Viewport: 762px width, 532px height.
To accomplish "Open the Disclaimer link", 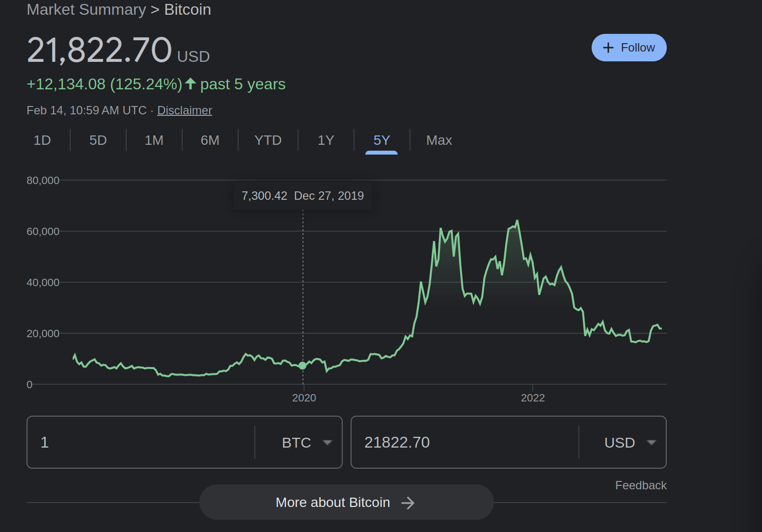I will pyautogui.click(x=184, y=110).
